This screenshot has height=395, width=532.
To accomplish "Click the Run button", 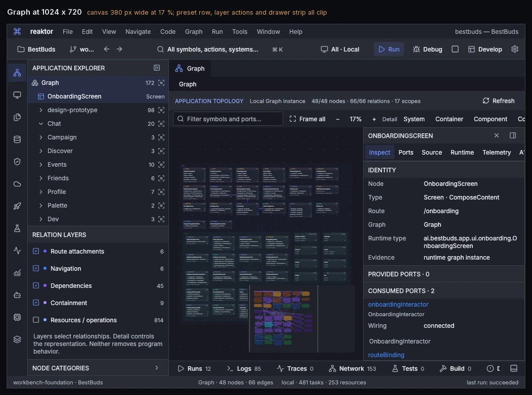I will coord(389,49).
